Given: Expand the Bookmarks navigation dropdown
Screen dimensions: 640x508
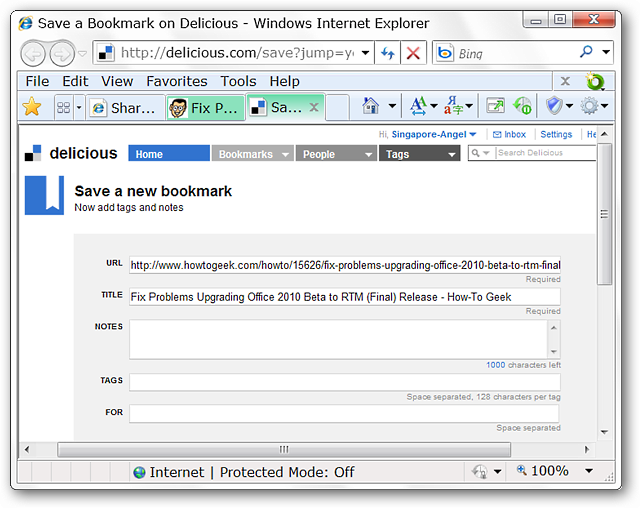Looking at the screenshot, I should [285, 155].
